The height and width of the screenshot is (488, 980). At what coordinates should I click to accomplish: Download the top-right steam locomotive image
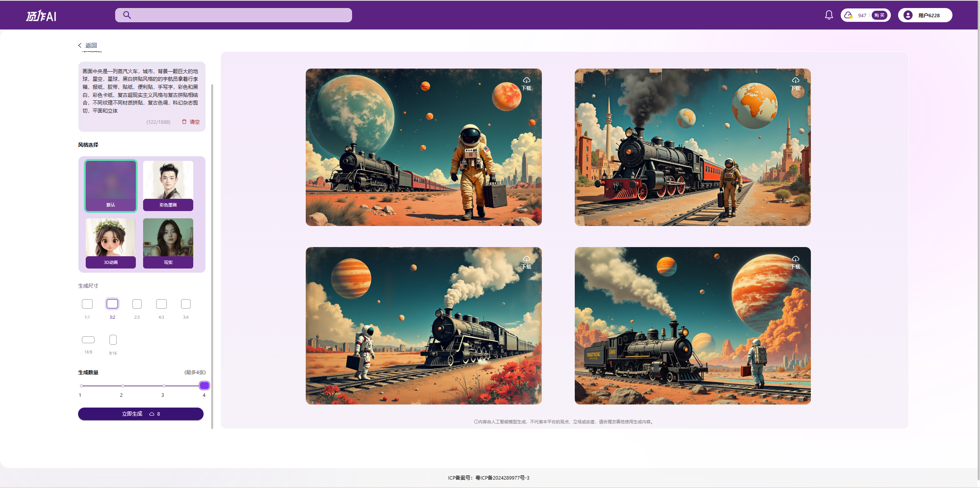click(x=795, y=83)
